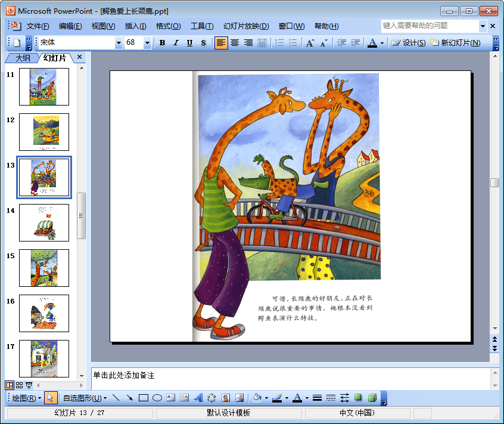Choose Line Style
Viewport: 504px width, 424px height.
coord(317,398)
